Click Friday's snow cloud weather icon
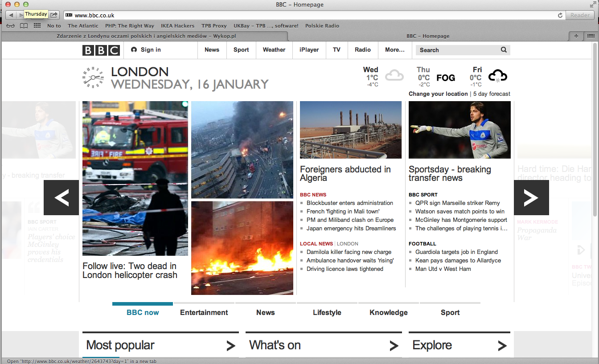Viewport: 599px width, 364px height. click(x=498, y=76)
